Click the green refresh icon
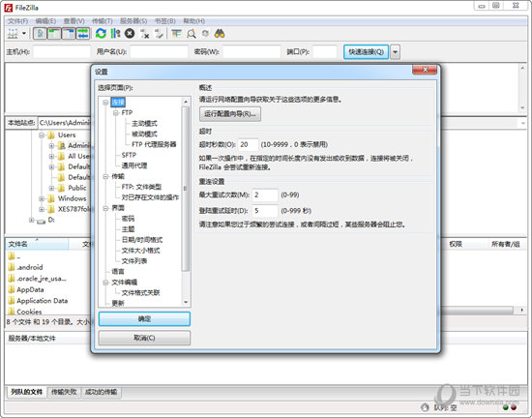This screenshot has height=418, width=532. (x=101, y=34)
